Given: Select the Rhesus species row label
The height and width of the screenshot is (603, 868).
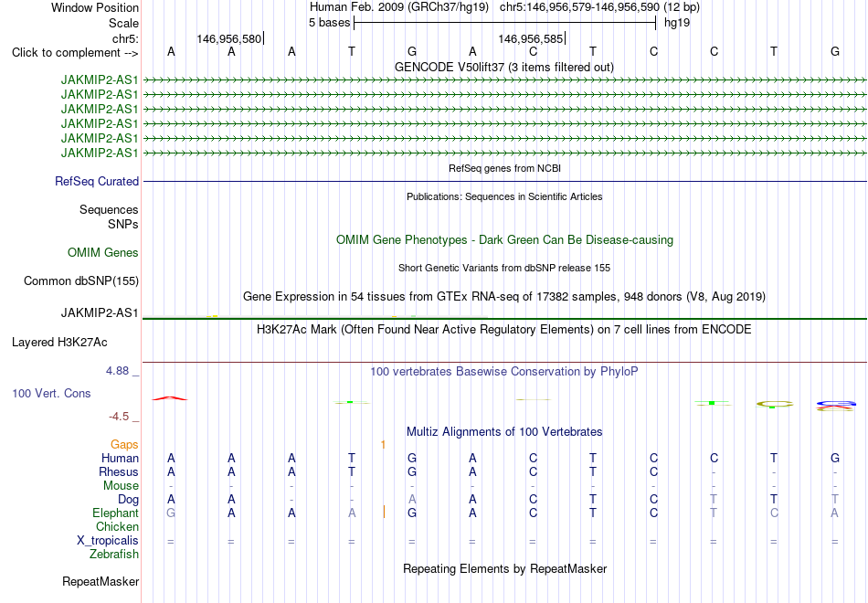Looking at the screenshot, I should tap(119, 471).
